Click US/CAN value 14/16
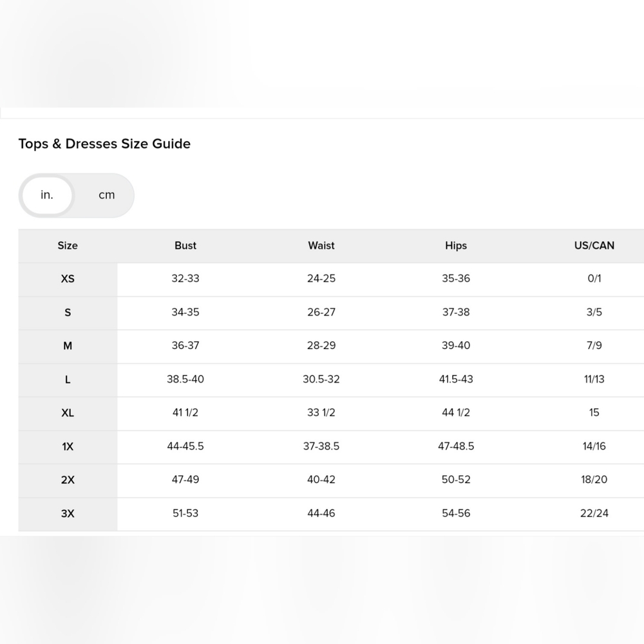Screen dimensions: 644x644 (x=594, y=446)
